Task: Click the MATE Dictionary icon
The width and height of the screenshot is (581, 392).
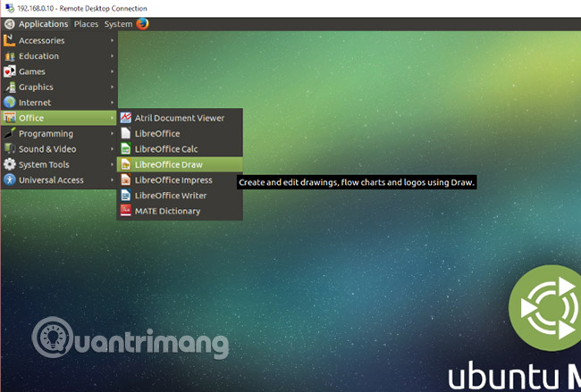Action: [x=126, y=211]
